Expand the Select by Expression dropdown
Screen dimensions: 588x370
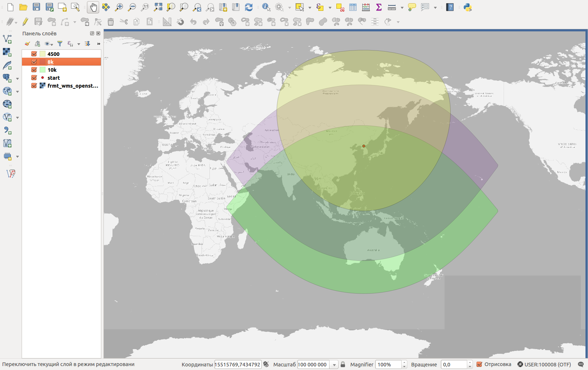click(330, 7)
